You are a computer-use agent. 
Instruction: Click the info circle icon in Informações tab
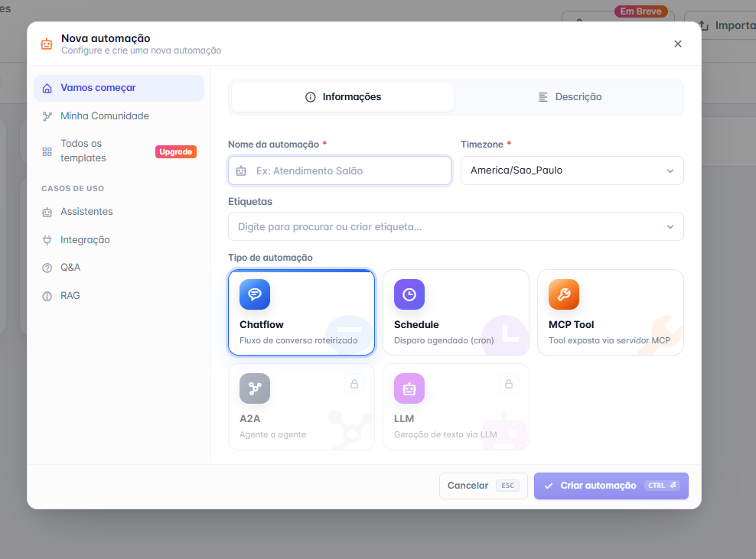311,97
